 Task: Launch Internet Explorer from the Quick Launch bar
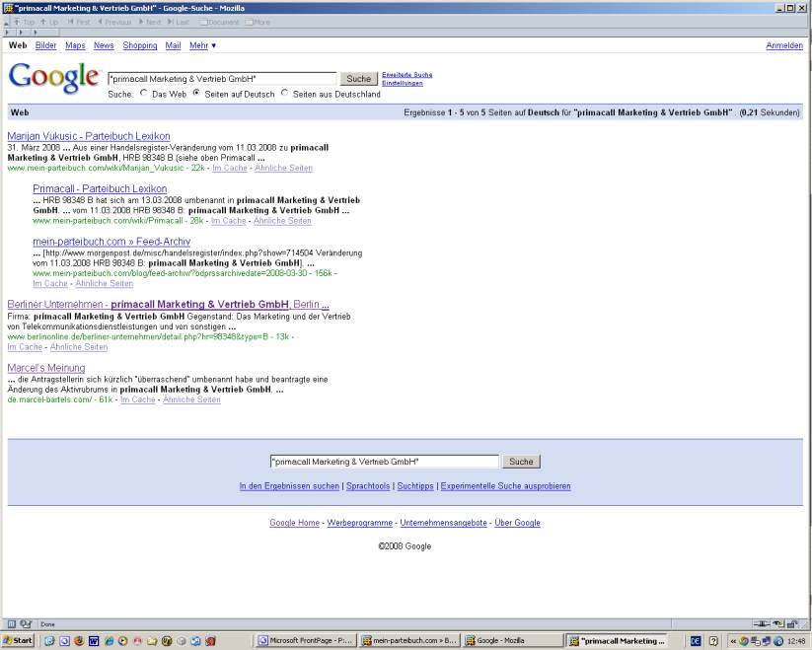point(109,641)
